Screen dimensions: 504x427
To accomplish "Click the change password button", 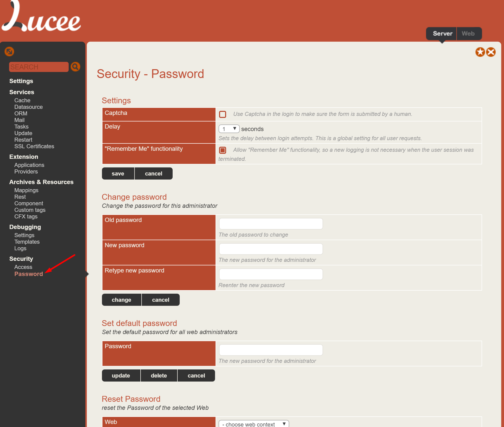I will click(x=121, y=300).
